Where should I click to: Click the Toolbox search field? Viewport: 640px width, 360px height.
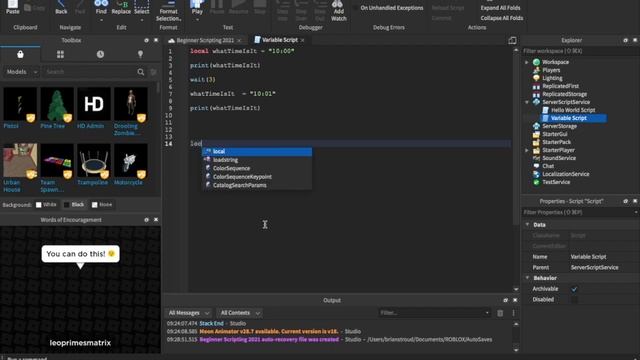click(90, 72)
